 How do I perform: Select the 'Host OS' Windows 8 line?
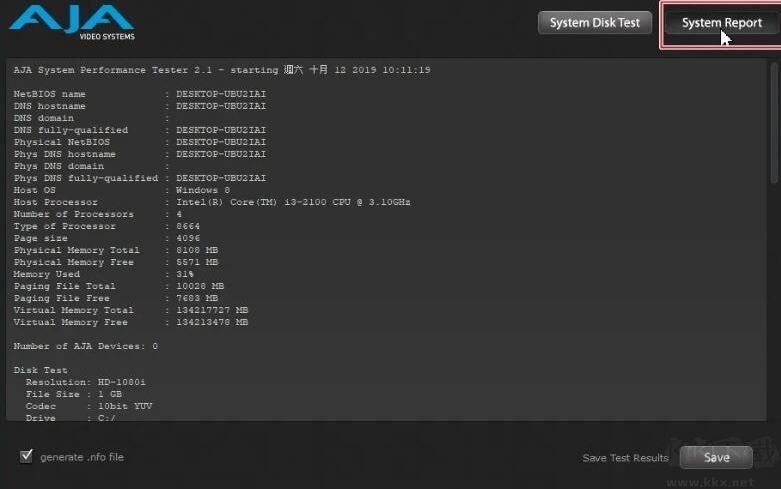click(x=122, y=190)
